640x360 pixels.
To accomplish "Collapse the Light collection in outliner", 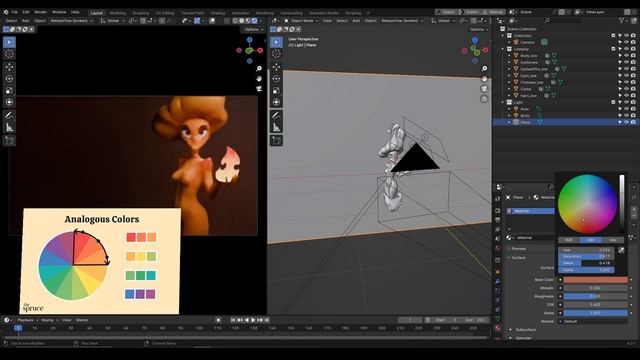I will (503, 102).
